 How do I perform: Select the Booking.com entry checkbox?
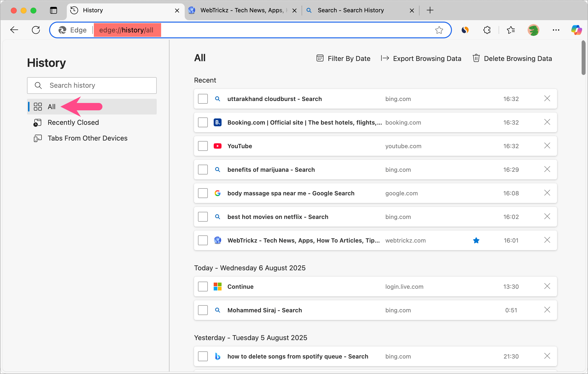click(x=203, y=122)
